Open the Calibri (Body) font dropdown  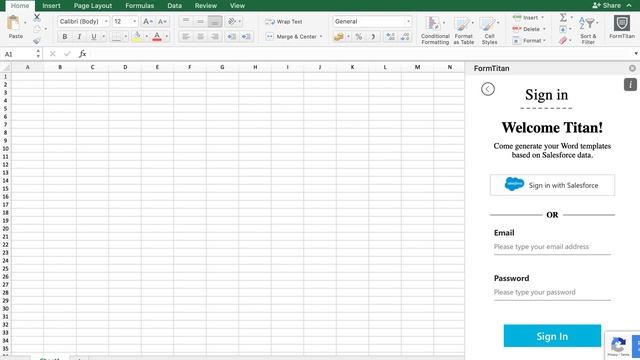click(x=106, y=21)
